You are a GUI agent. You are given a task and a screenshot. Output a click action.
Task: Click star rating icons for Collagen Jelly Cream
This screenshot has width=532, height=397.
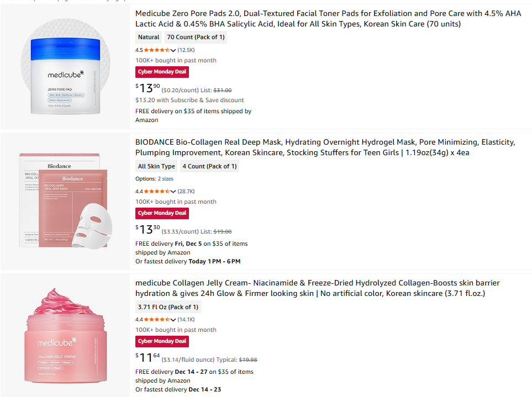point(157,320)
